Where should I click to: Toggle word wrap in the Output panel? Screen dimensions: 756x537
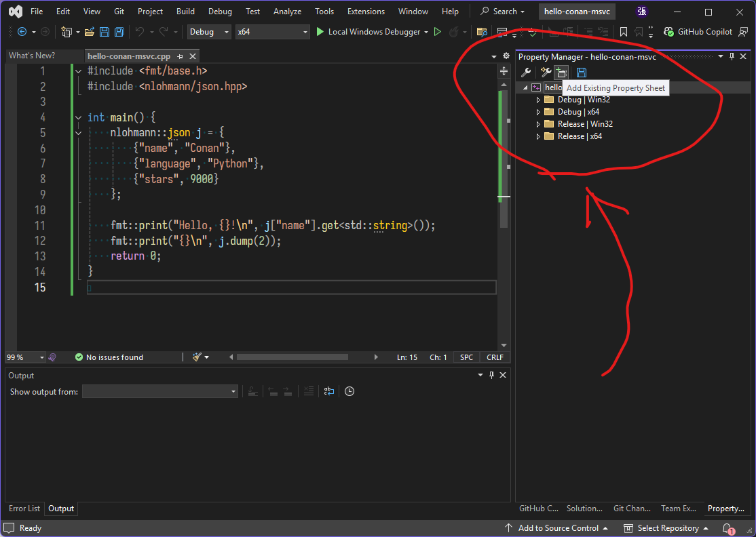(x=329, y=391)
